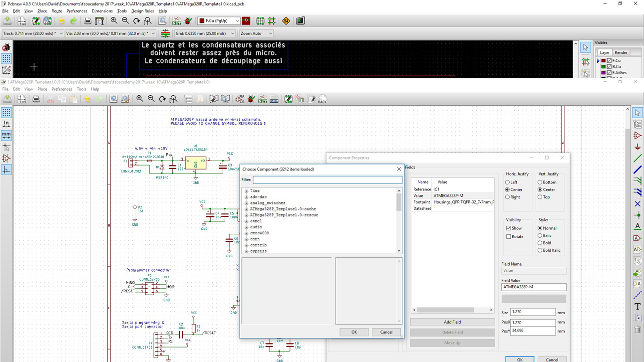Switch Eeschema units to millimeters
Screen dimensions: 644x362
(6, 135)
